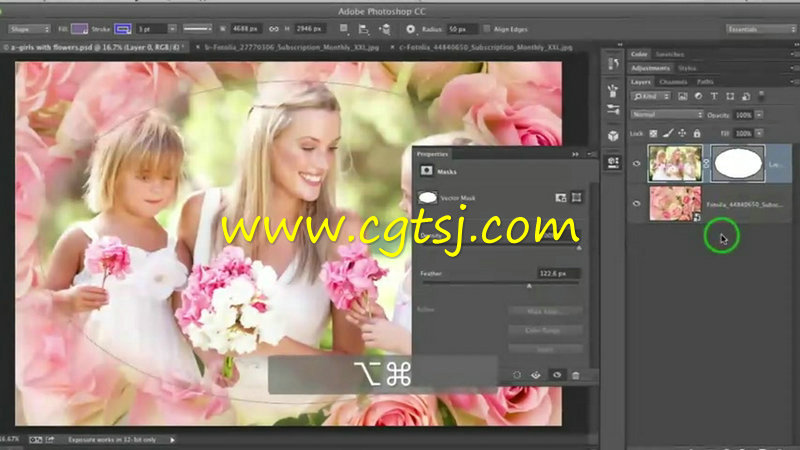The image size is (800, 450).
Task: Open path arrangement icon in options bar
Action: [385, 30]
